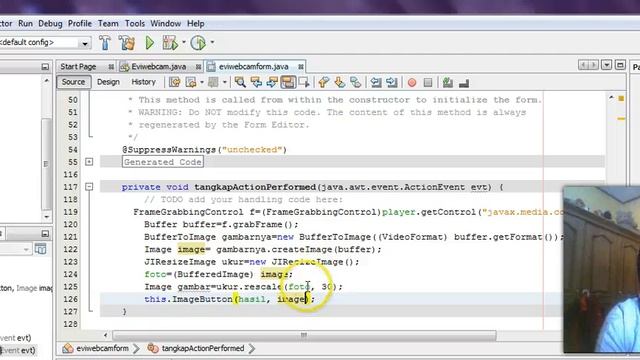Open Profile Project dropdown arrow

212,42
